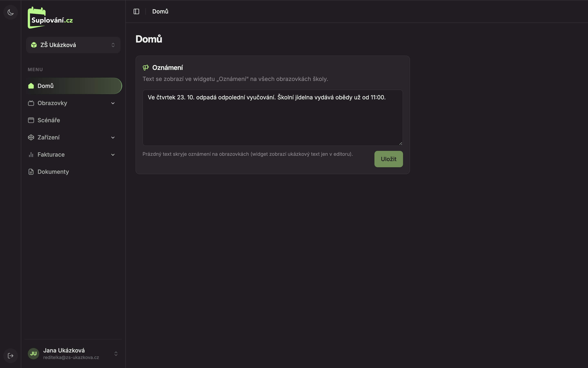This screenshot has width=588, height=368.
Task: Click the Uložit button
Action: (389, 159)
